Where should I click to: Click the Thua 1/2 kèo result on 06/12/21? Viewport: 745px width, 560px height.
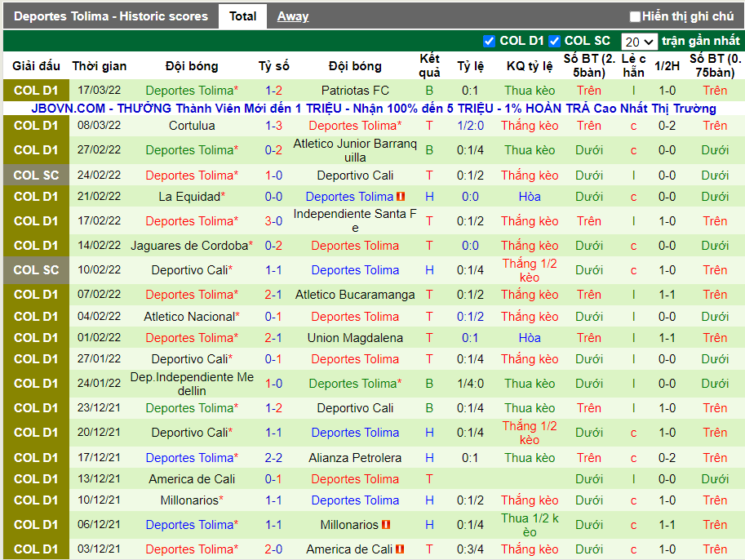tap(530, 525)
